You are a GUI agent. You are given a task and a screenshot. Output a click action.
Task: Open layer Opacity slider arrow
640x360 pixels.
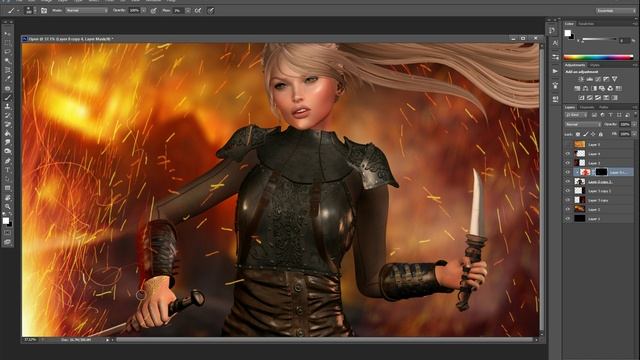coord(634,124)
